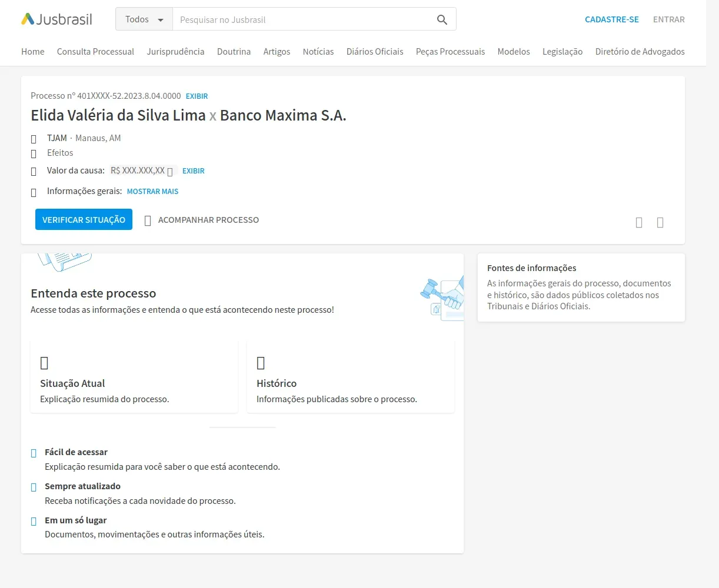Click the last icon right of the process card
Viewport: 719px width, 588px height.
(x=660, y=222)
